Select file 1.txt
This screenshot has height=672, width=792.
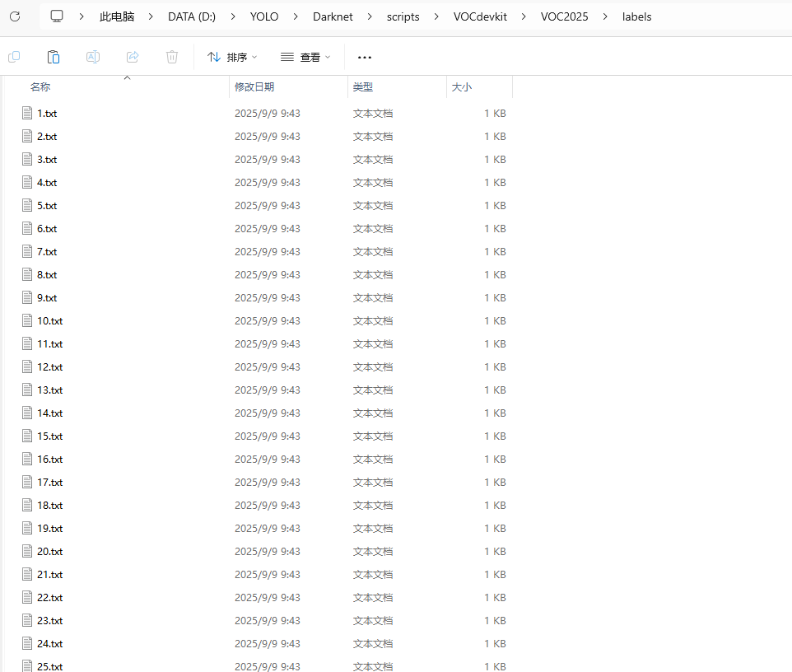point(47,113)
